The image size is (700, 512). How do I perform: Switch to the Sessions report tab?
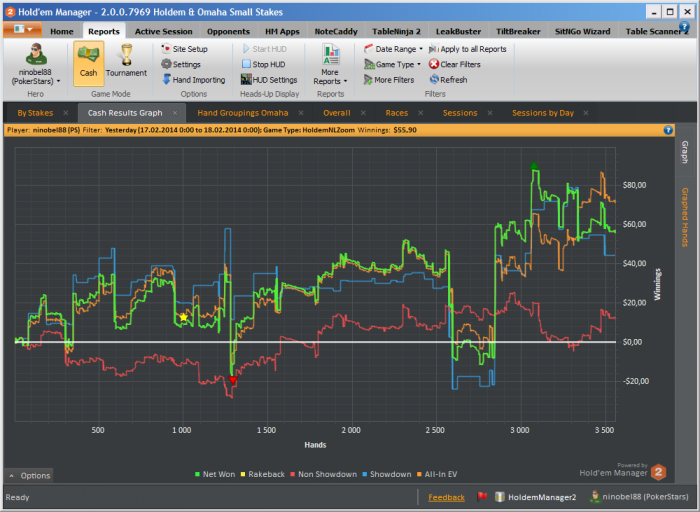[460, 113]
